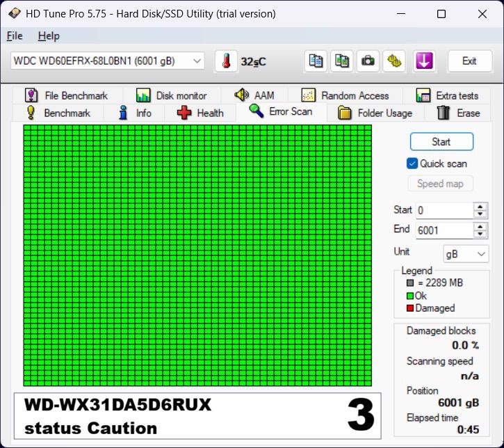Click the Speed map button

tap(440, 184)
